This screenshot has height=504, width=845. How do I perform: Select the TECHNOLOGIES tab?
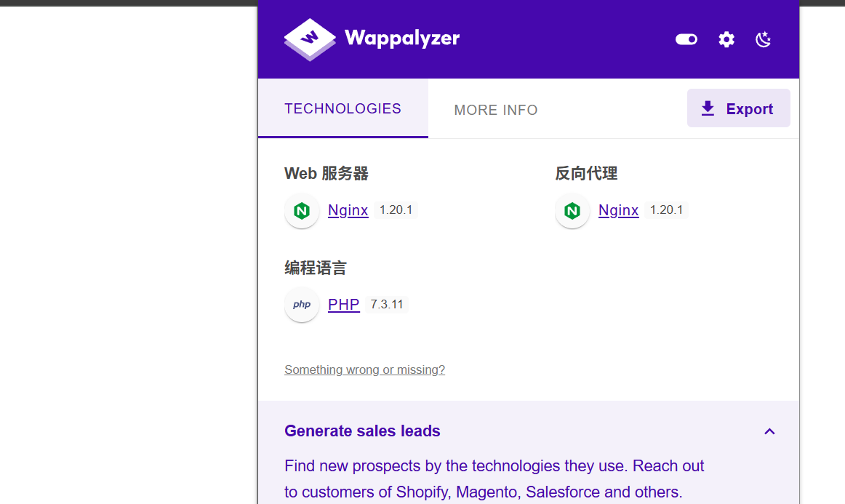343,108
